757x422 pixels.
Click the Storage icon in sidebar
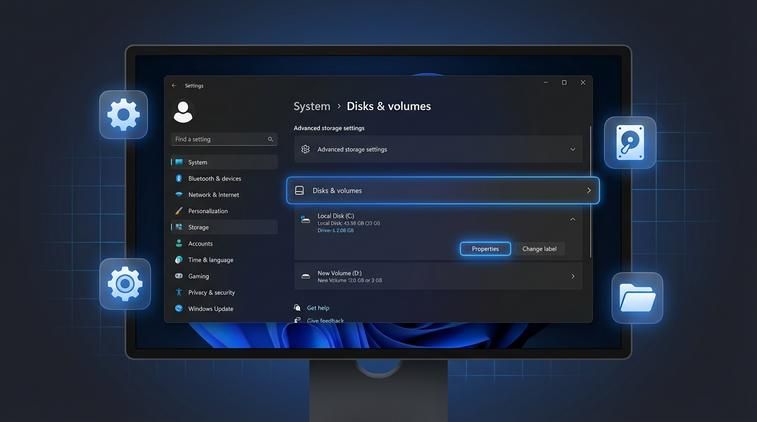179,227
